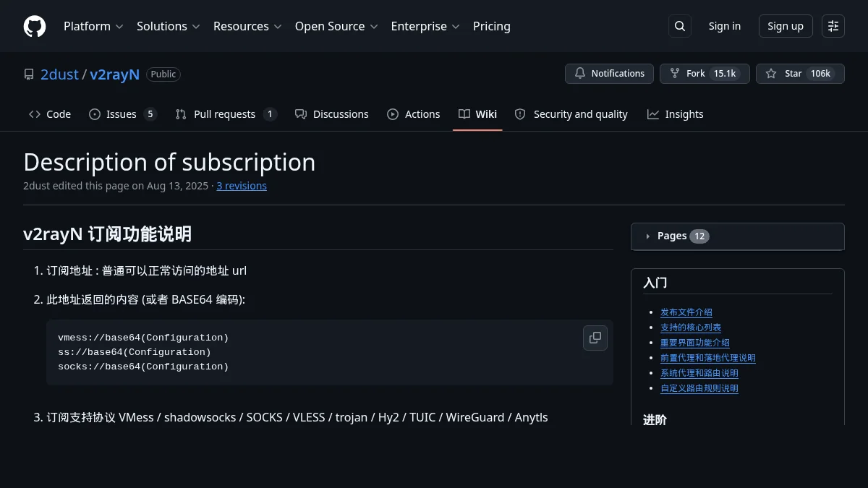The image size is (868, 488).
Task: Switch to the Issues tab
Action: point(123,114)
